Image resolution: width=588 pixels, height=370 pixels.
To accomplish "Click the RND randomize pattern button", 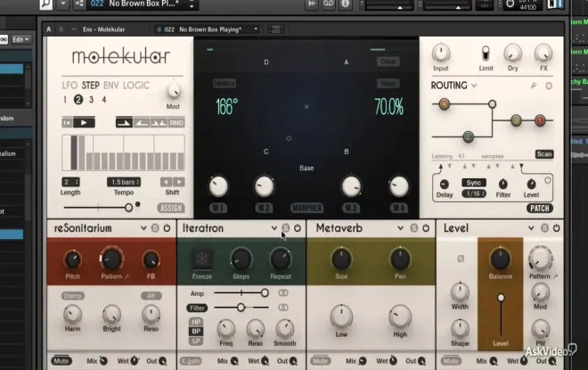I will coord(176,123).
